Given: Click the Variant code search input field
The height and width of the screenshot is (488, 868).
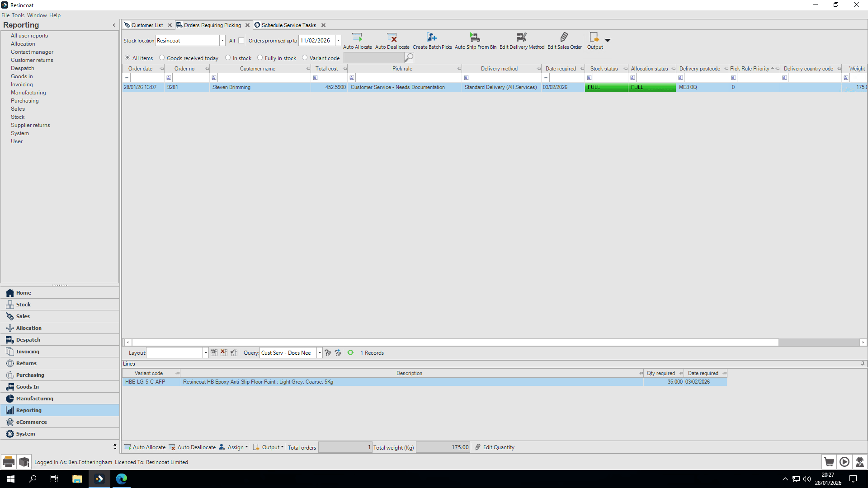Looking at the screenshot, I should click(x=373, y=57).
